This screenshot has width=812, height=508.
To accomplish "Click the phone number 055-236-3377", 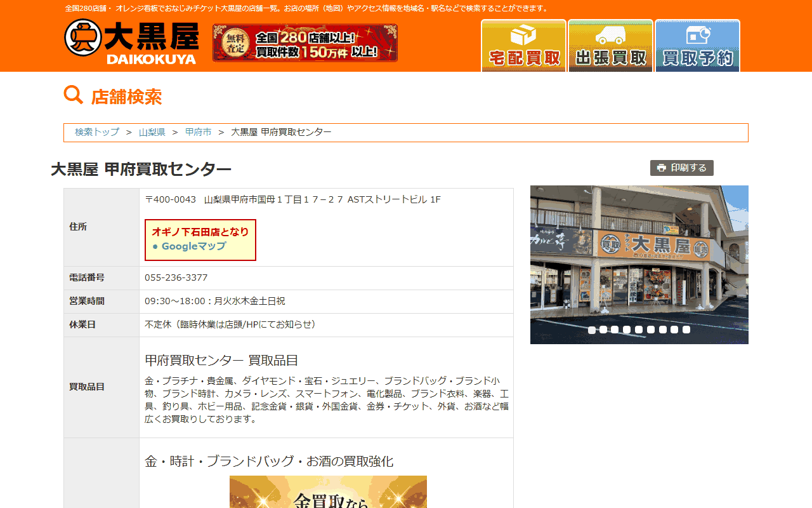I will pyautogui.click(x=176, y=277).
